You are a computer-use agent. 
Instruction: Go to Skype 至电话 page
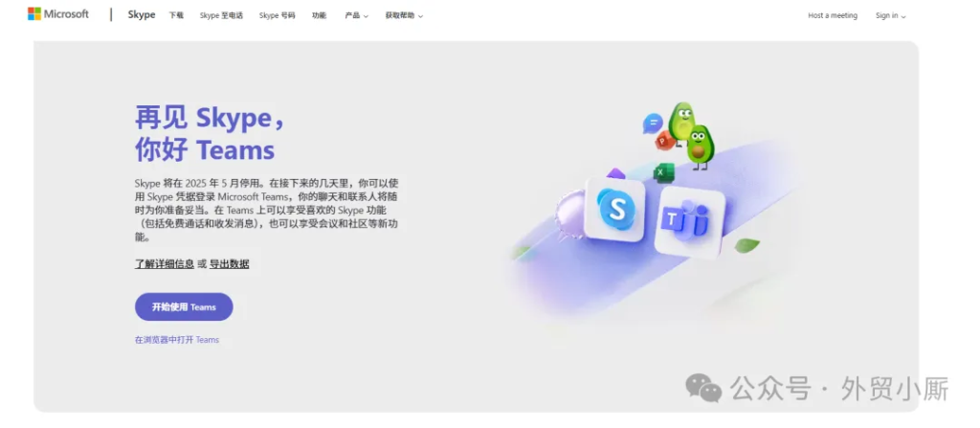(x=221, y=15)
